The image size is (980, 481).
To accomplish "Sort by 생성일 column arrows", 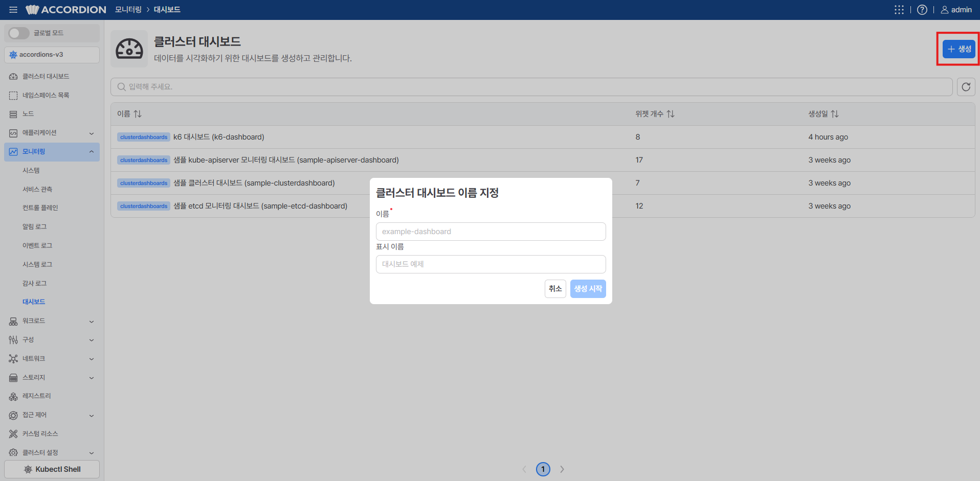I will pos(835,114).
